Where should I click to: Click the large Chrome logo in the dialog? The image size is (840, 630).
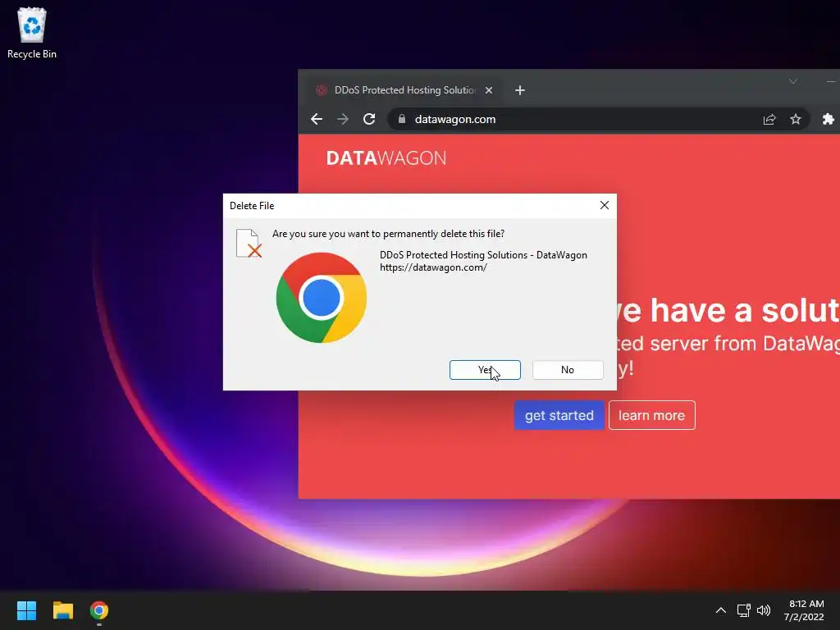322,298
